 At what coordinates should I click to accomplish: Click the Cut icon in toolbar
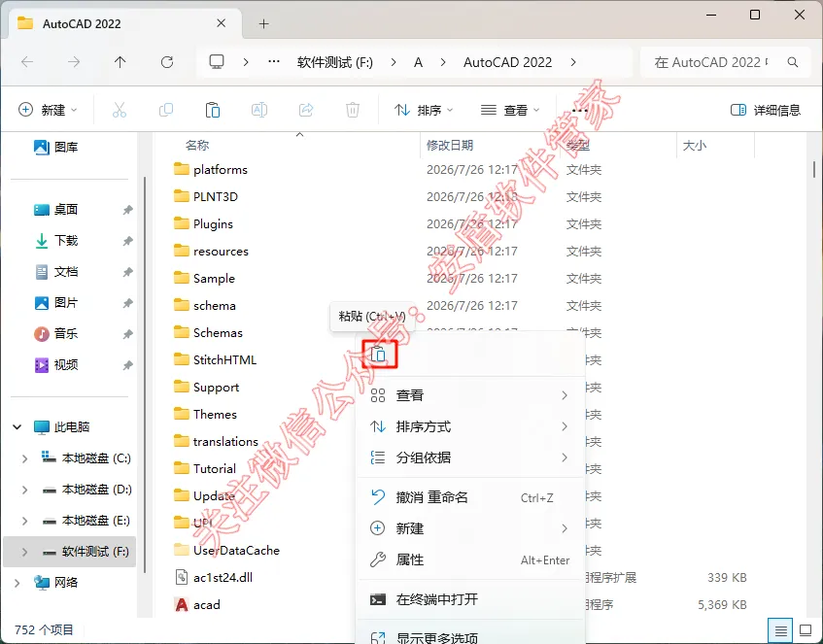click(x=120, y=110)
